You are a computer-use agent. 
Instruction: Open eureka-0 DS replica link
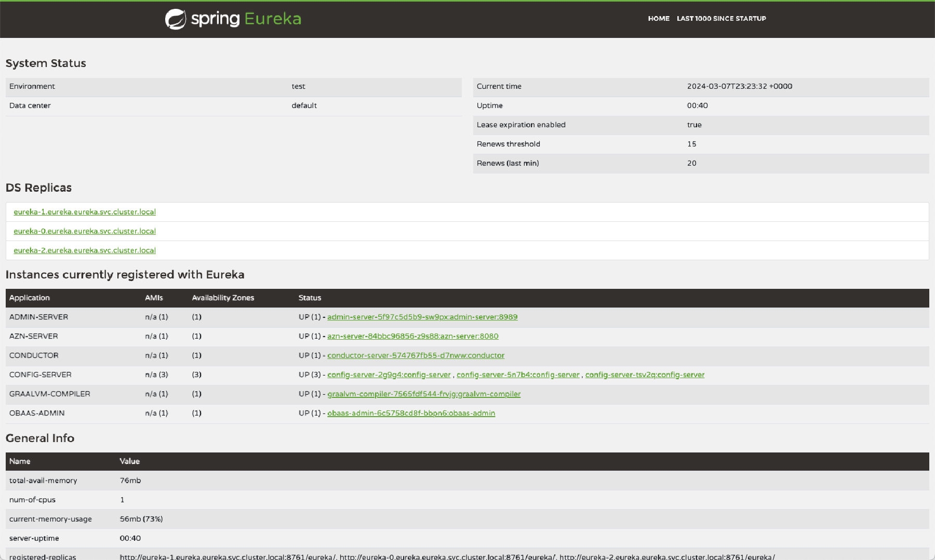85,231
